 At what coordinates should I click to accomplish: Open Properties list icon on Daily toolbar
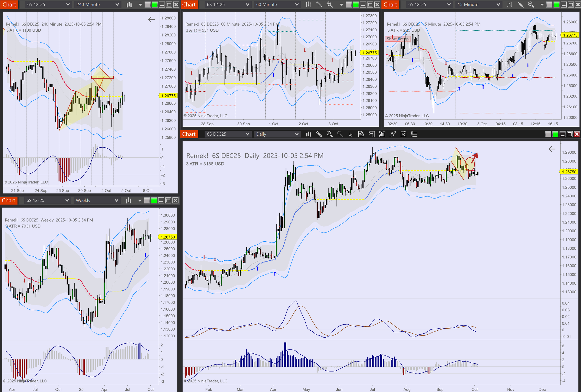414,134
